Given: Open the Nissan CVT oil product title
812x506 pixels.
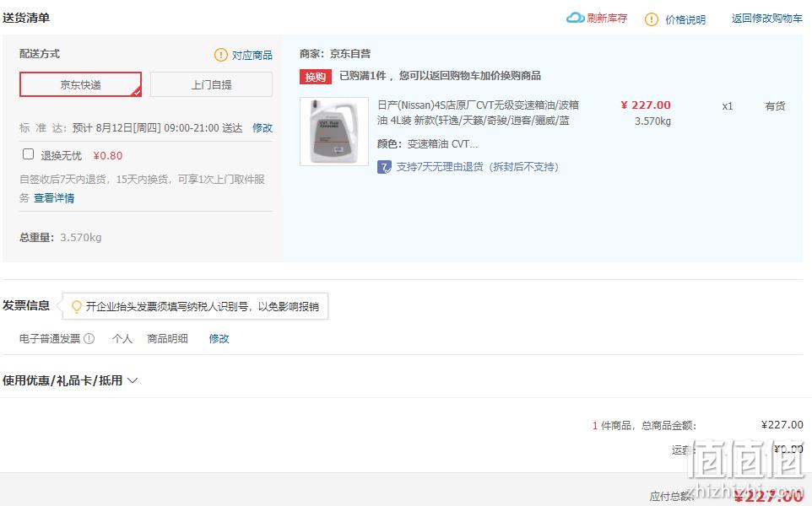Looking at the screenshot, I should click(478, 112).
